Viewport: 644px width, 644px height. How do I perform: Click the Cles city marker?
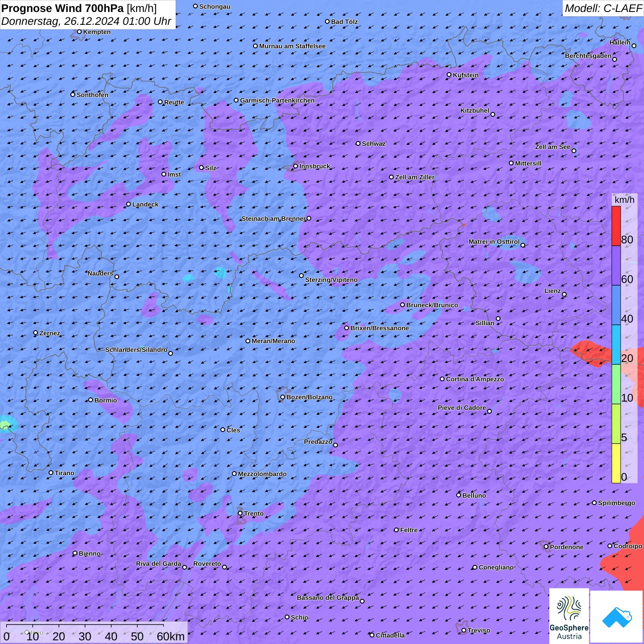pyautogui.click(x=223, y=430)
